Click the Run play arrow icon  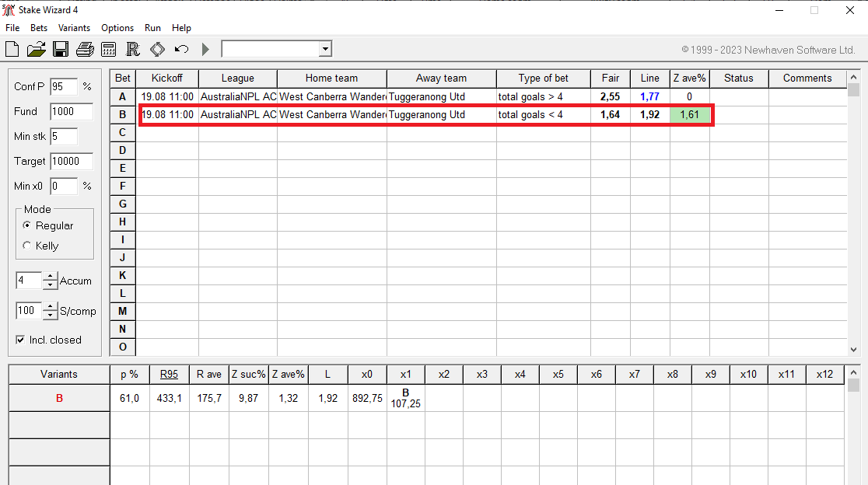click(x=205, y=49)
